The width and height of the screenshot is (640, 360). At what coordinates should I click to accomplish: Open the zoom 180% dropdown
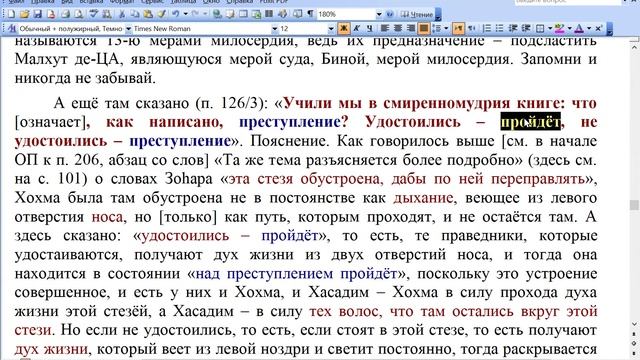pos(379,14)
